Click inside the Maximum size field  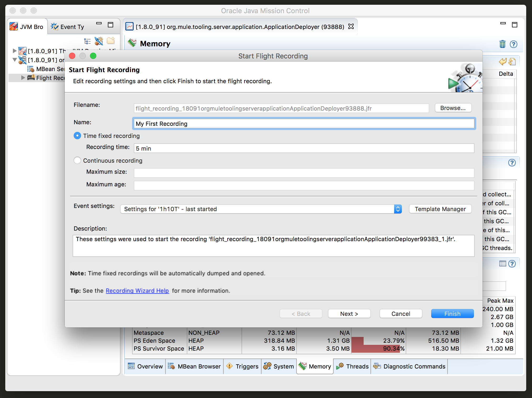click(x=303, y=173)
